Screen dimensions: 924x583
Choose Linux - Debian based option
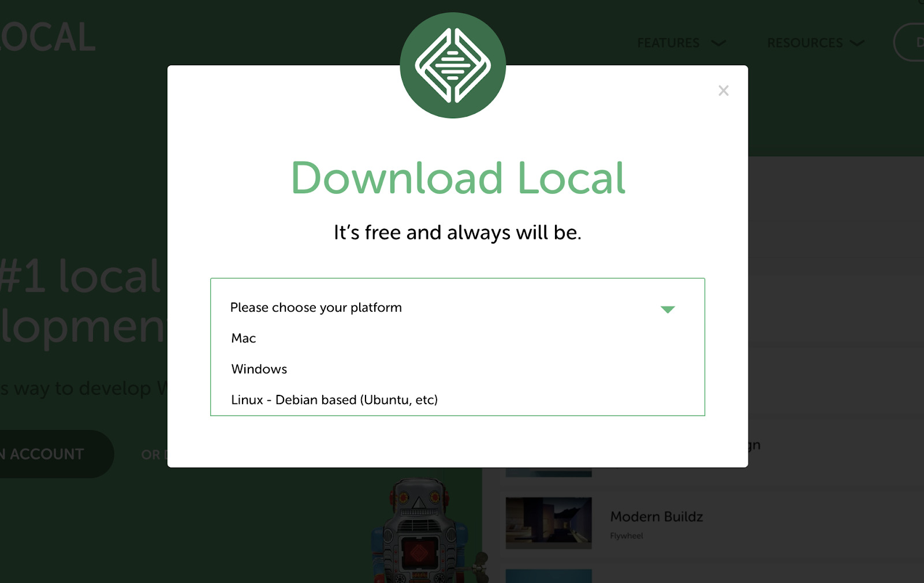point(334,399)
